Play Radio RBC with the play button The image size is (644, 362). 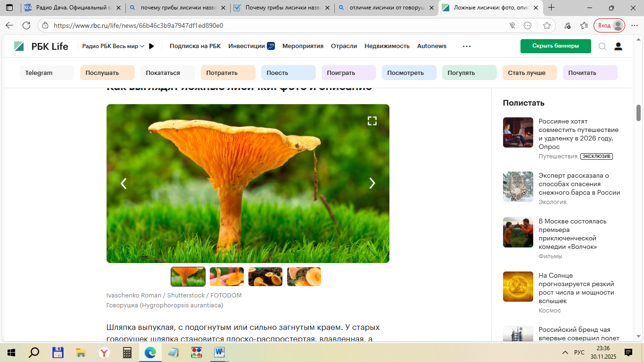pos(151,46)
